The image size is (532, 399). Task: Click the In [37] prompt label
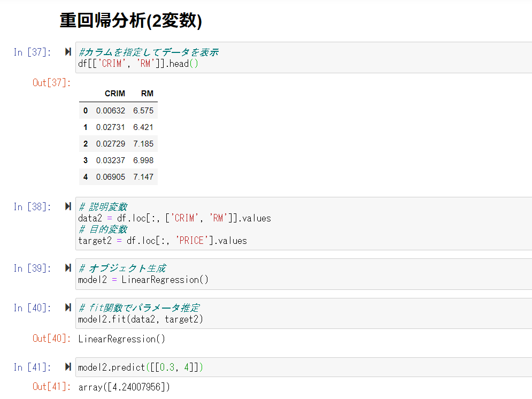(x=32, y=52)
